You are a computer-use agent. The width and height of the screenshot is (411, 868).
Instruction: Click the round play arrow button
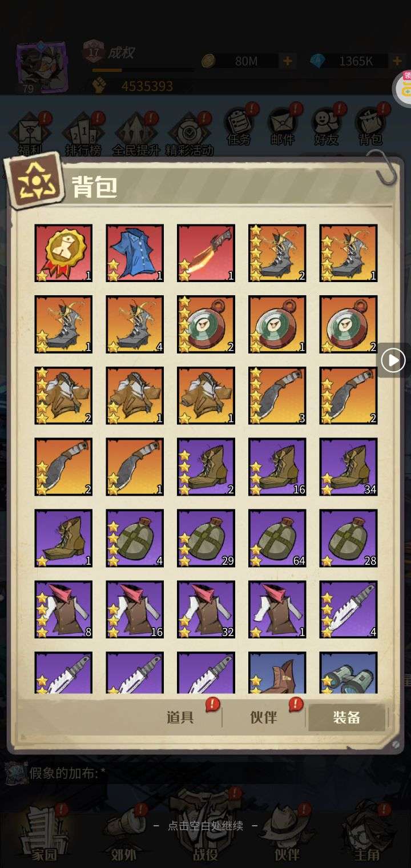[x=393, y=360]
